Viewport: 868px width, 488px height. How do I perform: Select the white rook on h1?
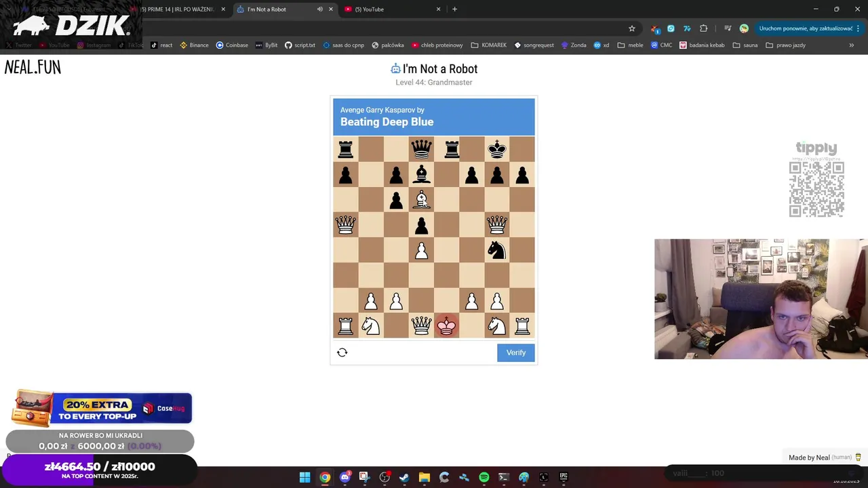522,326
